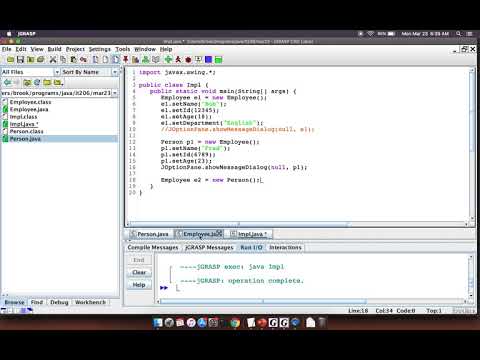Select Employee.class in the file list
The width and height of the screenshot is (480, 360).
[30, 102]
